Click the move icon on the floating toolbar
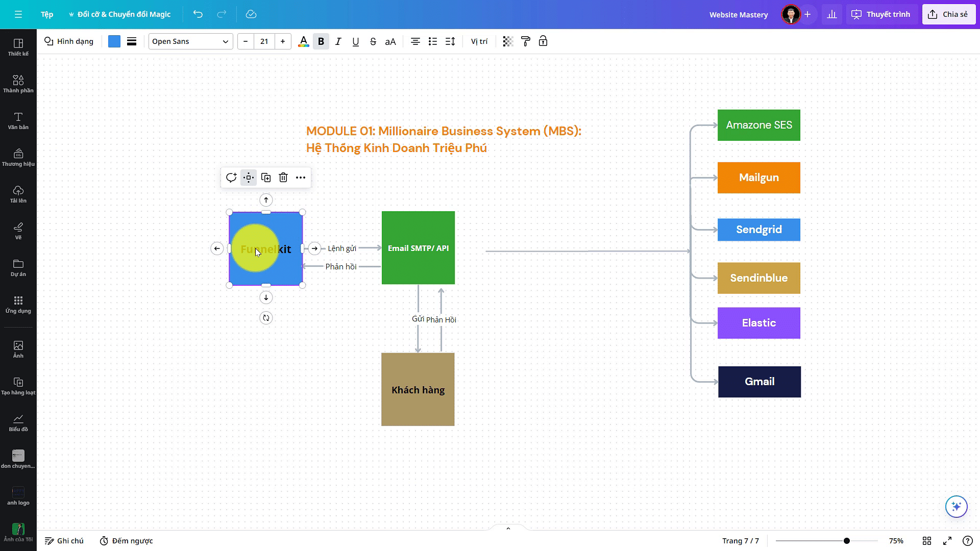 click(x=249, y=178)
